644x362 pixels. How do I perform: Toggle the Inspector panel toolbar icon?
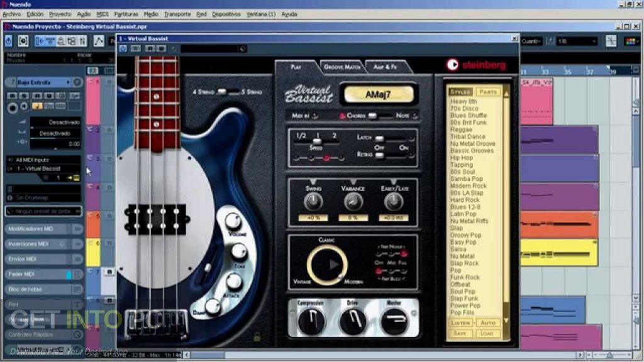tap(40, 41)
